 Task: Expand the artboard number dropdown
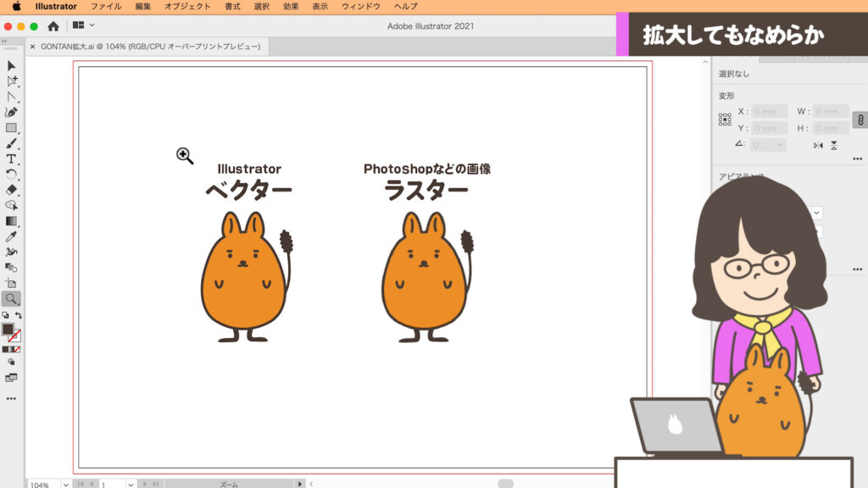131,484
